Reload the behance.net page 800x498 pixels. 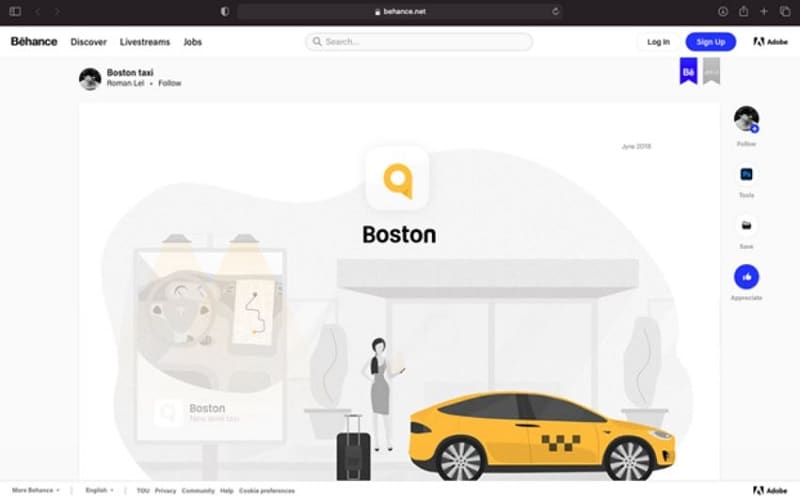[555, 11]
